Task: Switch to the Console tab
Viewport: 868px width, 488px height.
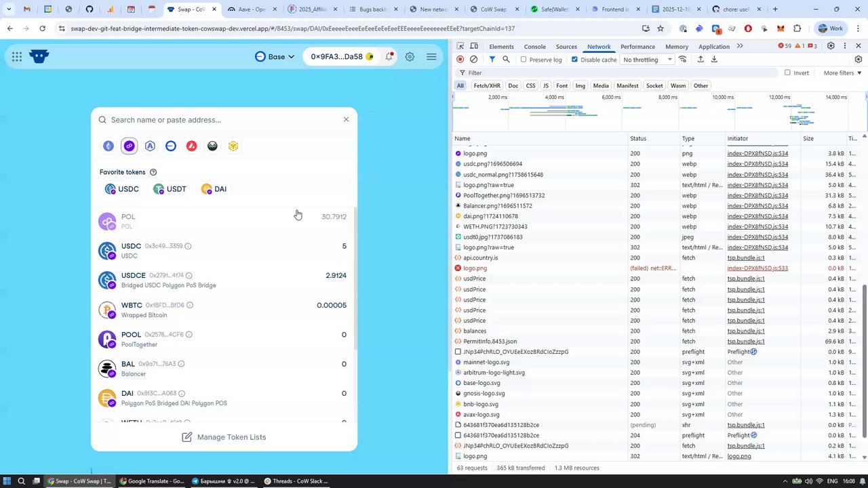Action: tap(534, 46)
